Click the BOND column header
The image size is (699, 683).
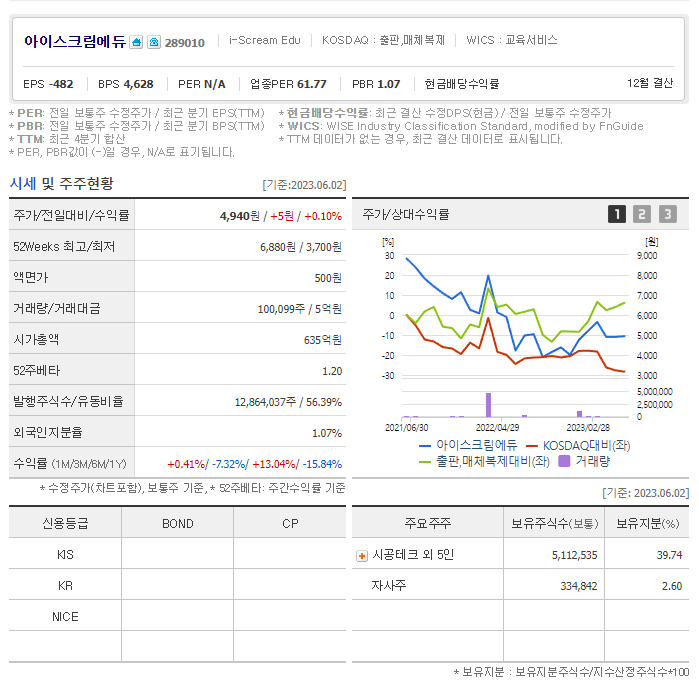[x=177, y=523]
